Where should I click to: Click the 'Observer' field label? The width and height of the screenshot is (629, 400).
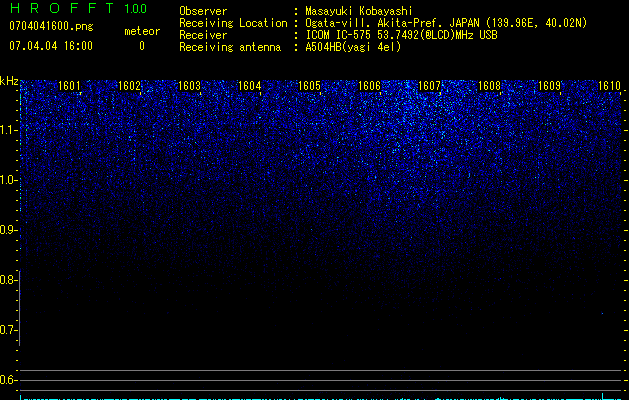coord(203,11)
